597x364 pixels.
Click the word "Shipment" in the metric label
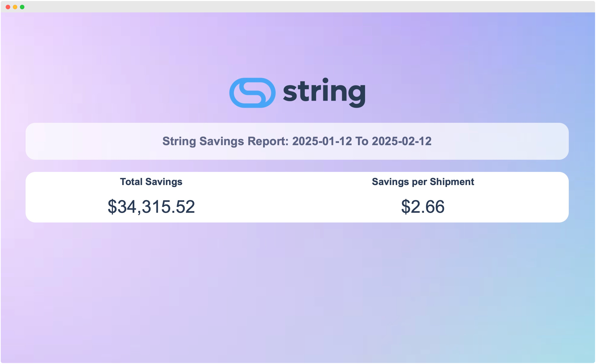point(452,182)
